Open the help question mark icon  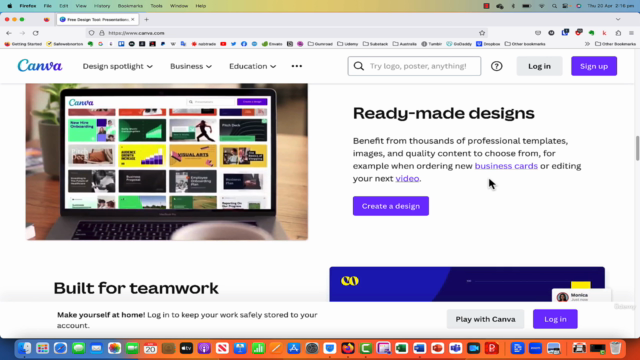coord(496,66)
